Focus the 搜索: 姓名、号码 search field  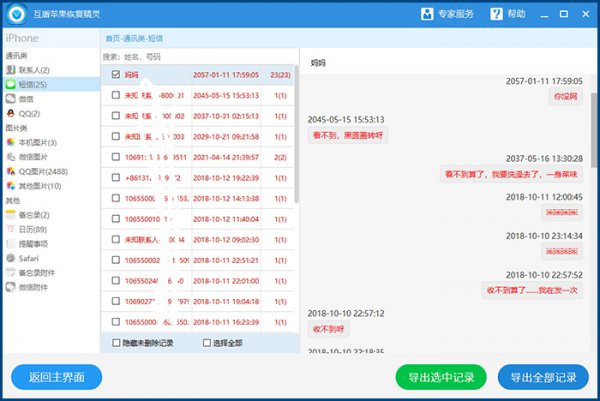pyautogui.click(x=199, y=57)
